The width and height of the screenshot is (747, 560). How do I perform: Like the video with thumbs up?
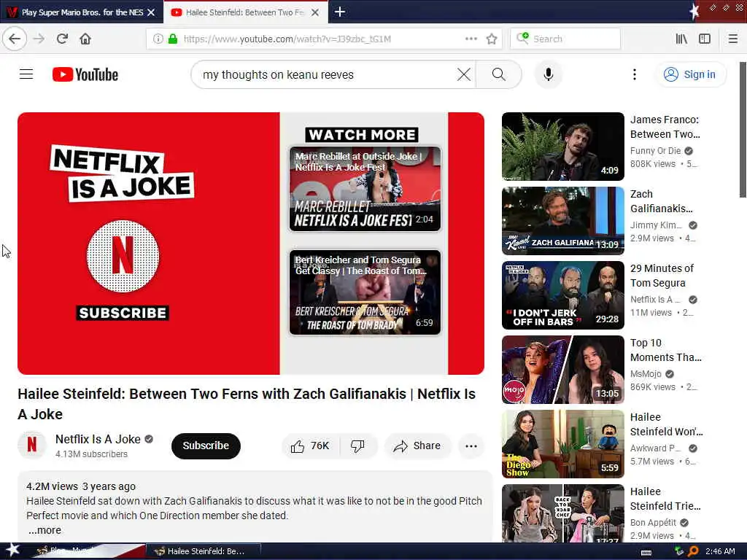310,446
